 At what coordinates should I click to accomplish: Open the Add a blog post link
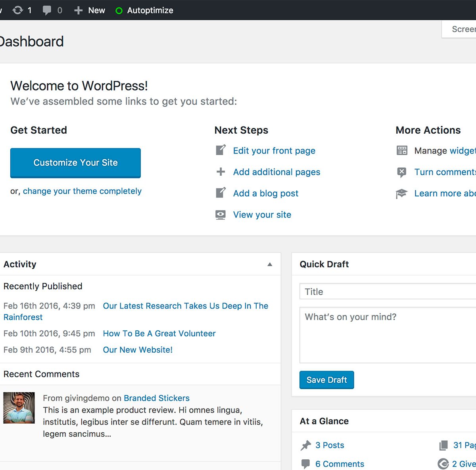click(266, 194)
